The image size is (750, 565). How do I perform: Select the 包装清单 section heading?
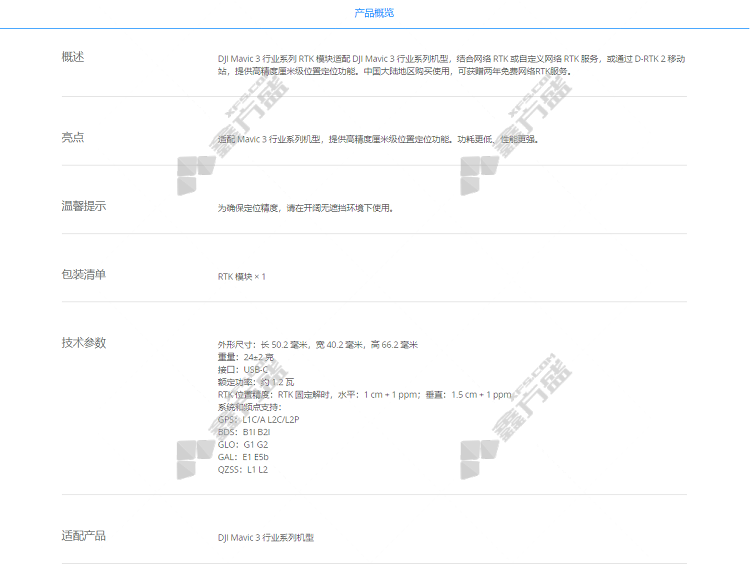[84, 275]
